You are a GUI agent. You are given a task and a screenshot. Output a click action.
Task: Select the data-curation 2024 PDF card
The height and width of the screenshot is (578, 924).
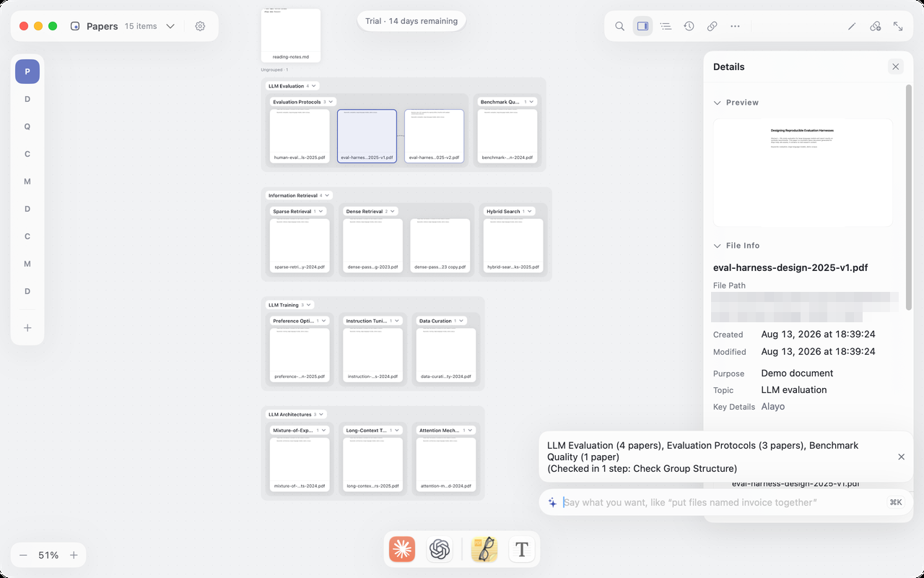pos(446,355)
